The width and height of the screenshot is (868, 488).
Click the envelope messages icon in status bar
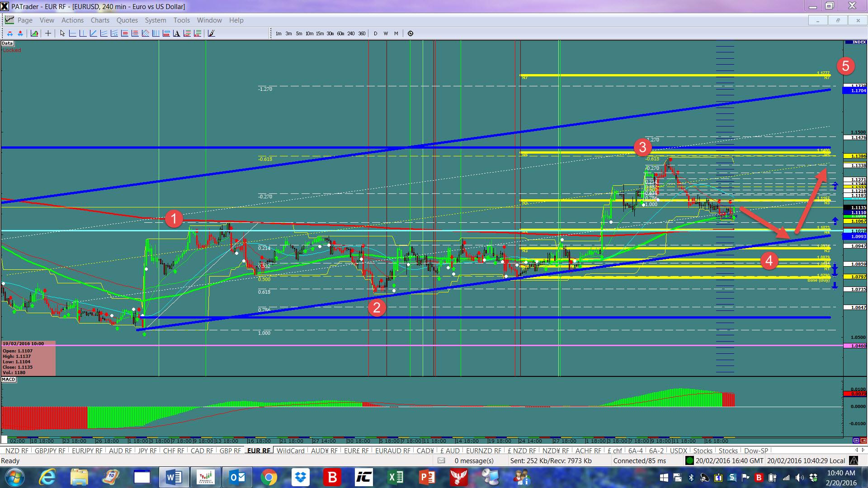point(441,460)
